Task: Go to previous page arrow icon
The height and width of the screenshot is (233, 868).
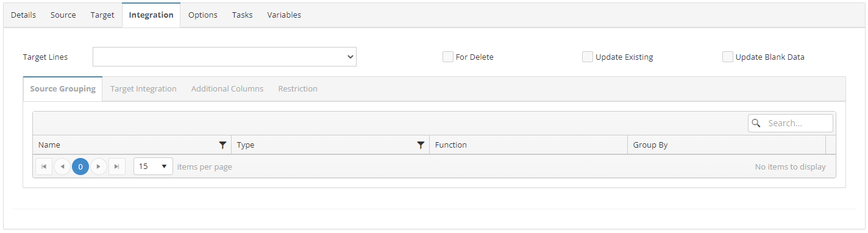Action: point(62,167)
